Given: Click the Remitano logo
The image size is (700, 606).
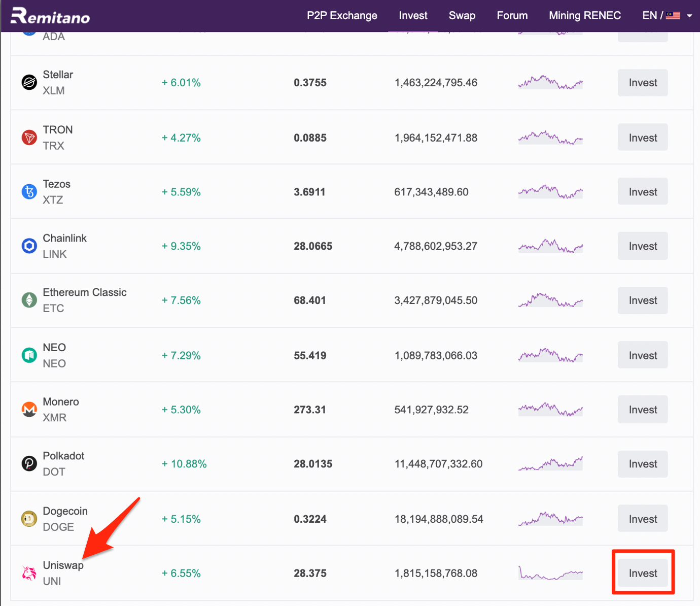Looking at the screenshot, I should (50, 16).
